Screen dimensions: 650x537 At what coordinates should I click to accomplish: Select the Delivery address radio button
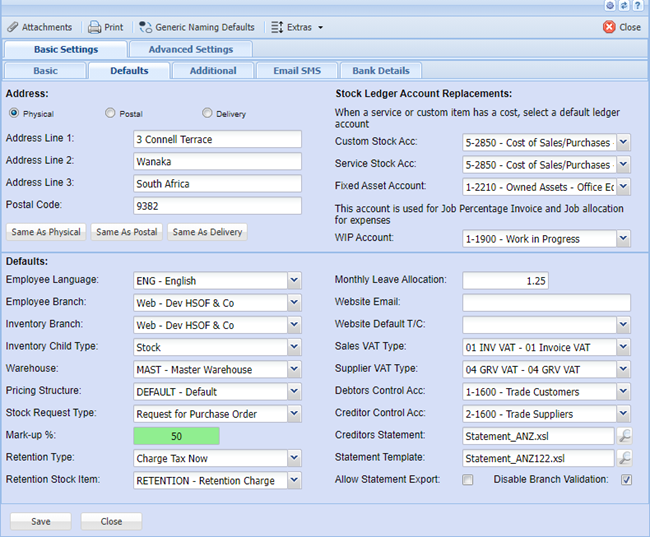pos(207,114)
